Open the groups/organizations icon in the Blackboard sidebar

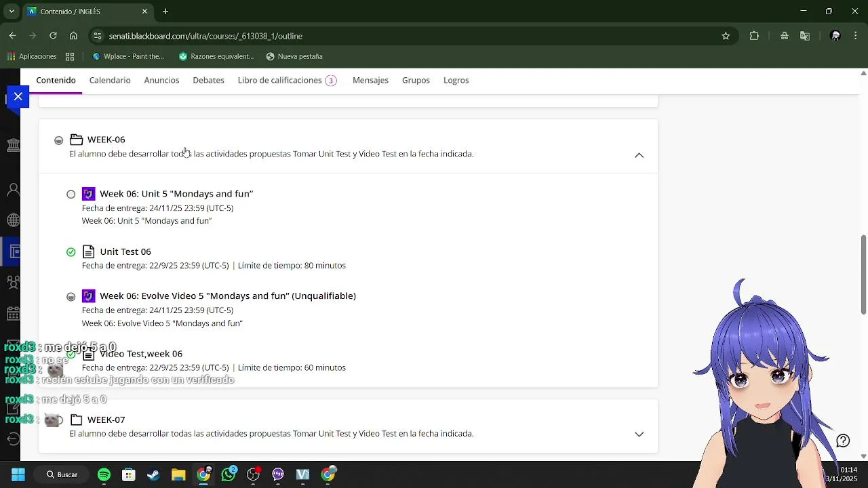[13, 281]
